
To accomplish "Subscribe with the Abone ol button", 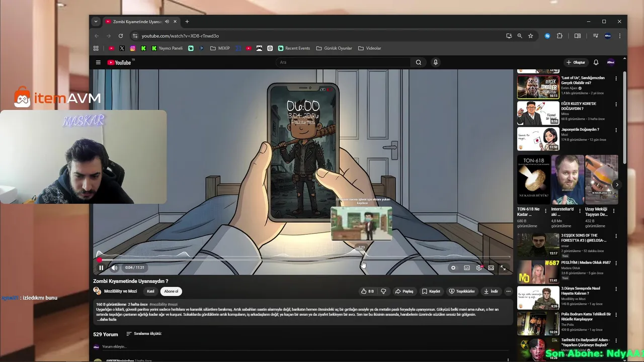I will [x=171, y=291].
